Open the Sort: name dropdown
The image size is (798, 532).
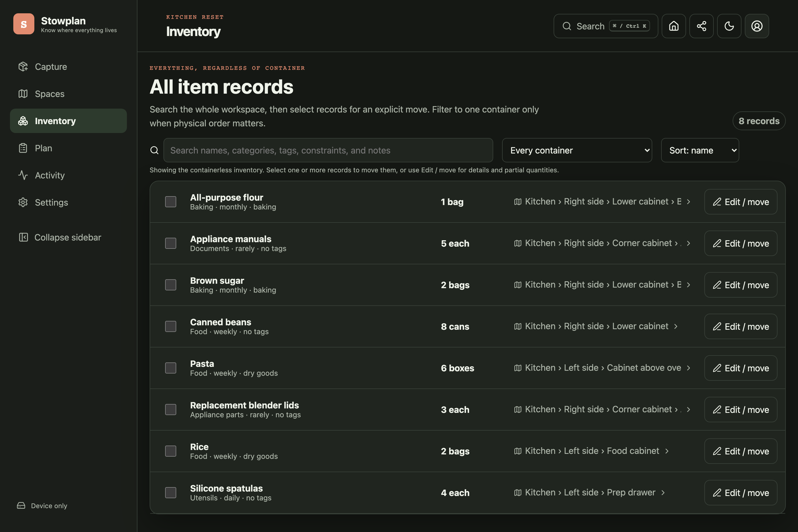click(x=700, y=150)
